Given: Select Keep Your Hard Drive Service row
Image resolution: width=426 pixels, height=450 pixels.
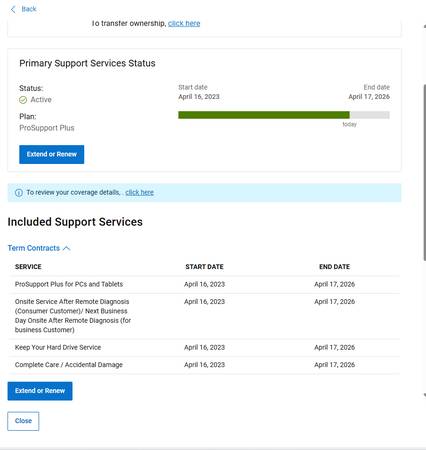Looking at the screenshot, I should click(x=204, y=348).
